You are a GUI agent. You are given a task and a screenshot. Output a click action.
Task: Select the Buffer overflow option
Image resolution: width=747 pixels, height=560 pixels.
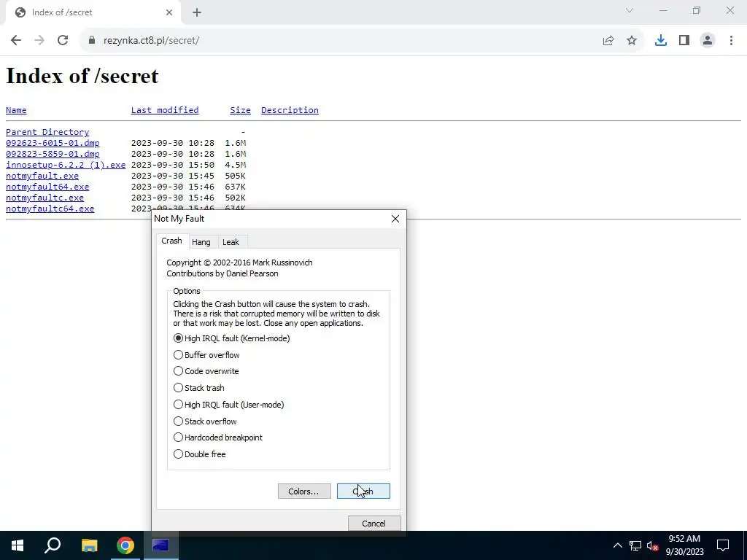(x=206, y=355)
